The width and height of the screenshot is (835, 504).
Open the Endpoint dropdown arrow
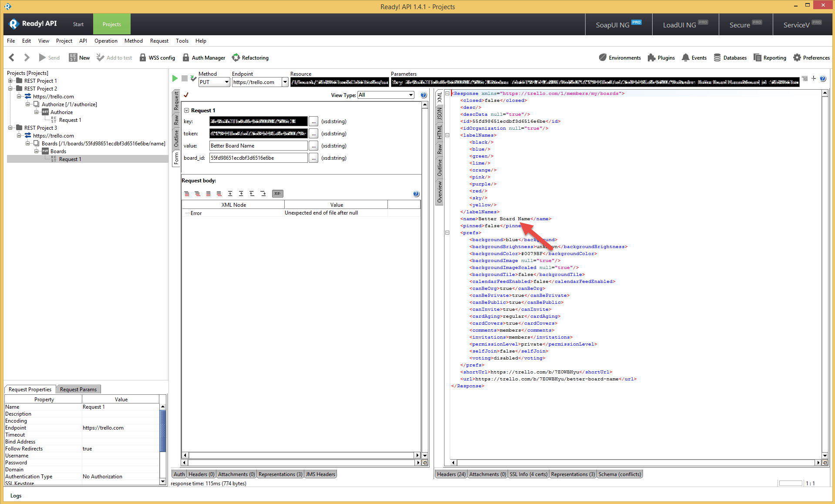pos(285,82)
